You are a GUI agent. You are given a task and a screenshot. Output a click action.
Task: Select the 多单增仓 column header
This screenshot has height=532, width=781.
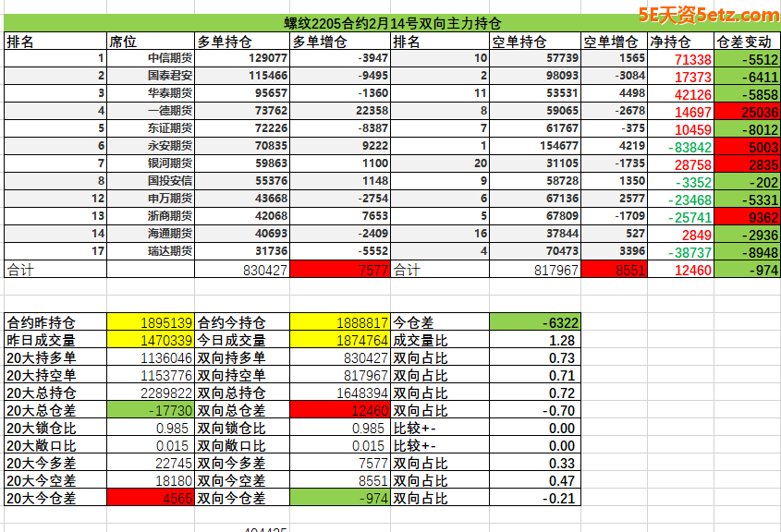[x=338, y=42]
